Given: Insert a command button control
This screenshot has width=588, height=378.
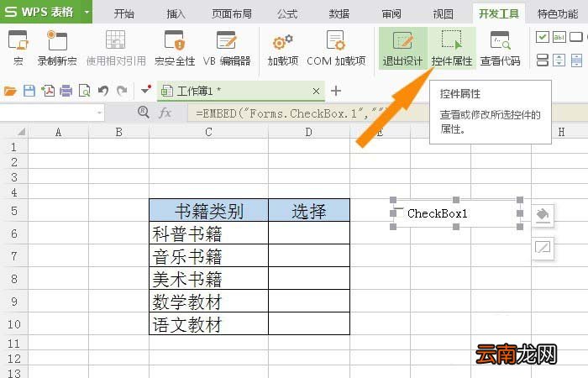Looking at the screenshot, I should (576, 37).
